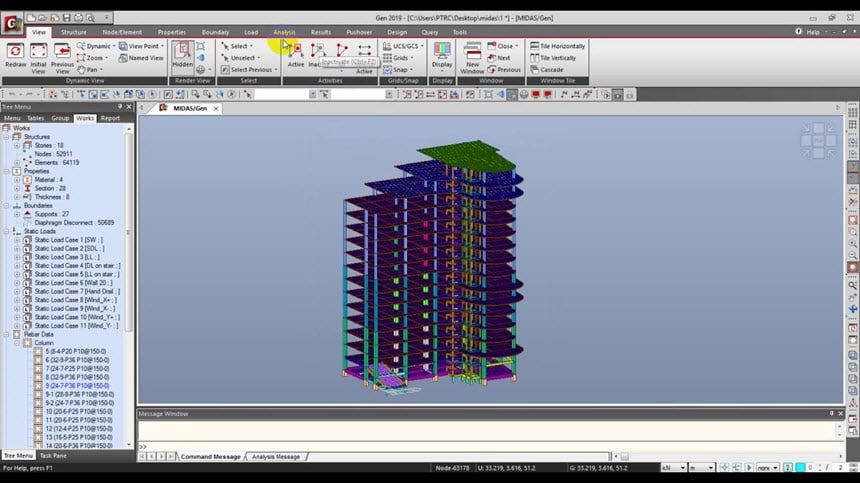Switch to Task Pane tab
860x483 pixels.
[53, 456]
